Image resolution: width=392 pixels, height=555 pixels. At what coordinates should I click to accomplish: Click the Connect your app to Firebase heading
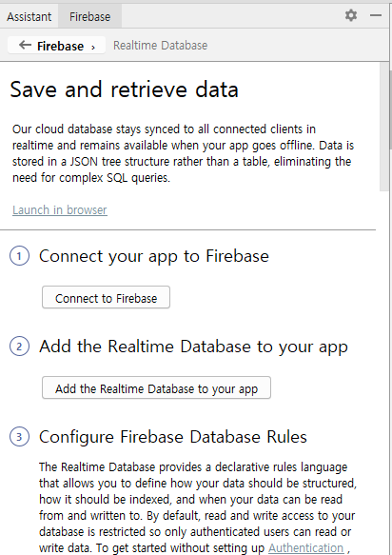tap(154, 256)
